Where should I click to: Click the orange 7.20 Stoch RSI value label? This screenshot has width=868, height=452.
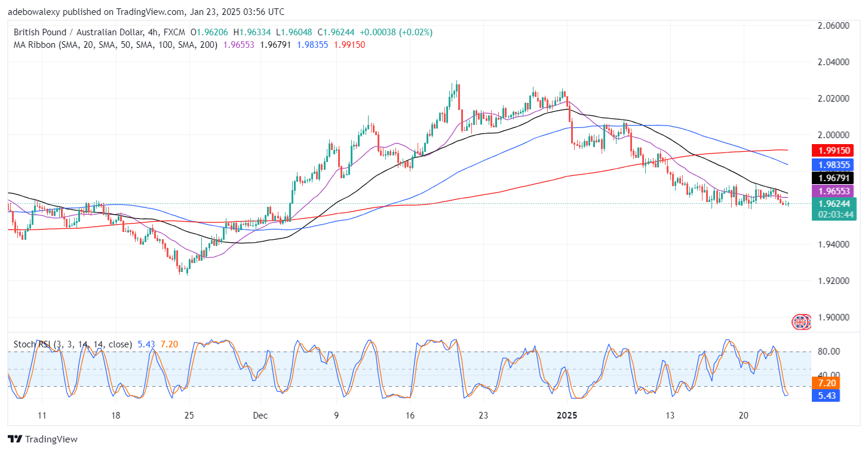827,383
